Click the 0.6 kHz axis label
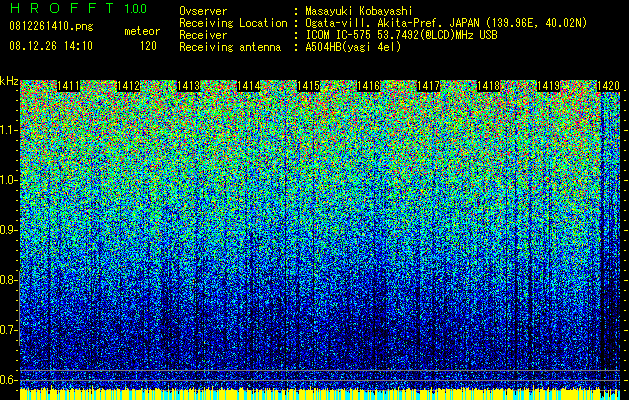The width and height of the screenshot is (629, 400). 7,380
